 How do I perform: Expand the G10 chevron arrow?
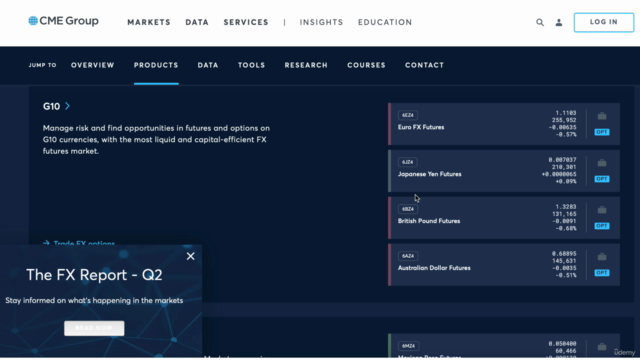pyautogui.click(x=67, y=106)
